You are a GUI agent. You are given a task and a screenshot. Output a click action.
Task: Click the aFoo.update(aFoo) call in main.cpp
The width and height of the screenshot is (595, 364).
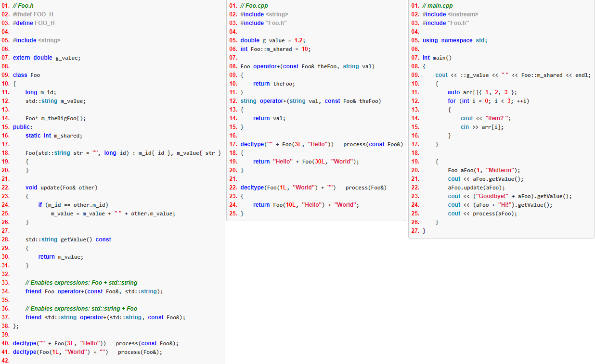click(x=470, y=187)
